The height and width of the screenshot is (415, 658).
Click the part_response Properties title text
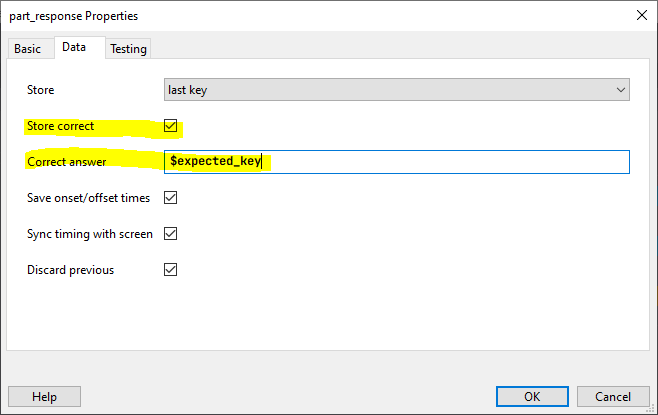(x=74, y=16)
